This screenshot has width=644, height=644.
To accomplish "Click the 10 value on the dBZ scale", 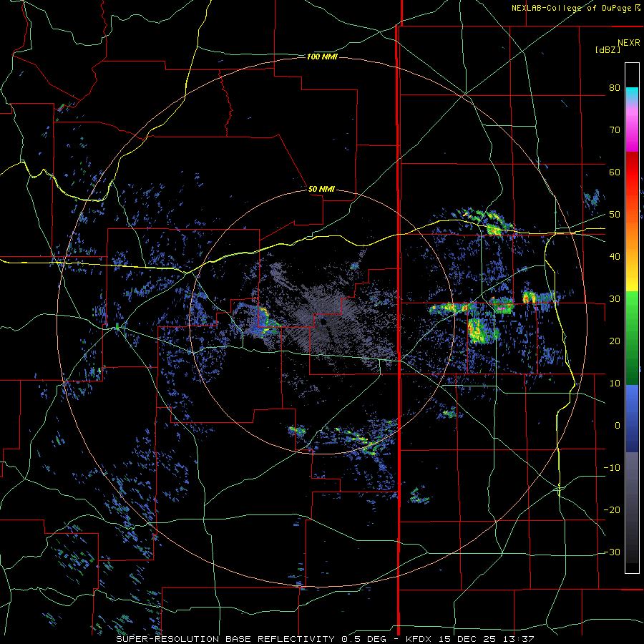I will 615,384.
